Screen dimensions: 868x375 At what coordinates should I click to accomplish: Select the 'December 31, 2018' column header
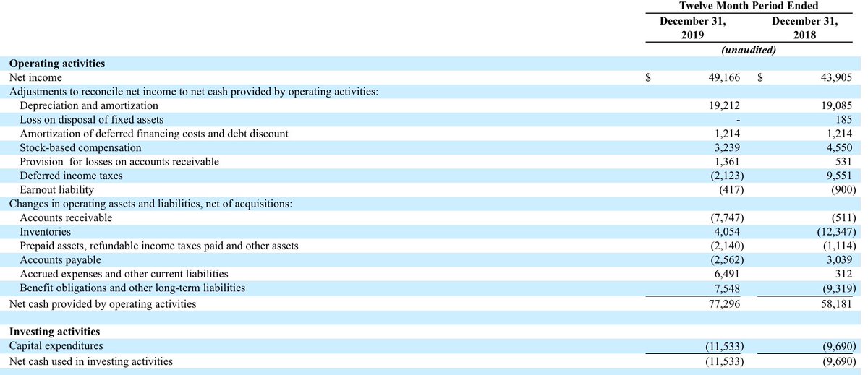804,27
